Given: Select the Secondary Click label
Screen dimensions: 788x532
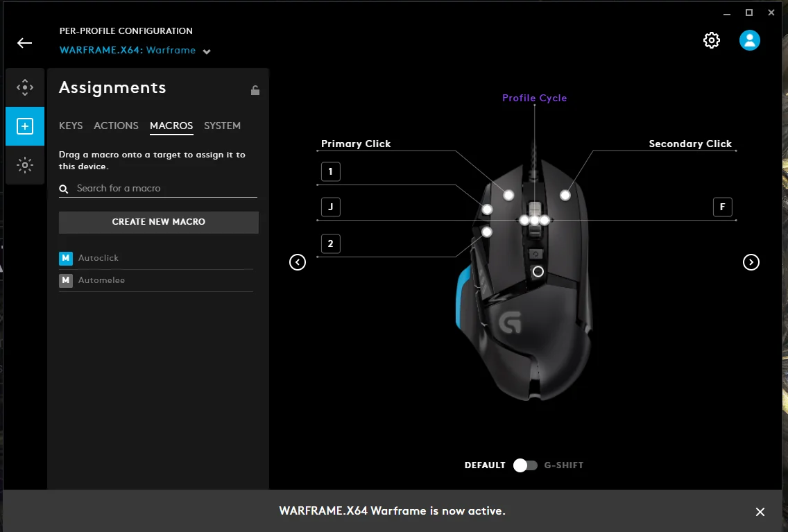Looking at the screenshot, I should tap(690, 144).
